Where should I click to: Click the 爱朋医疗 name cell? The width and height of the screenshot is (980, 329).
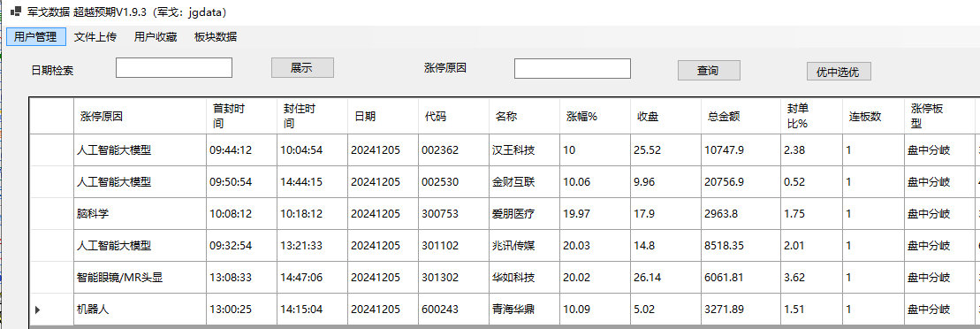click(x=524, y=214)
